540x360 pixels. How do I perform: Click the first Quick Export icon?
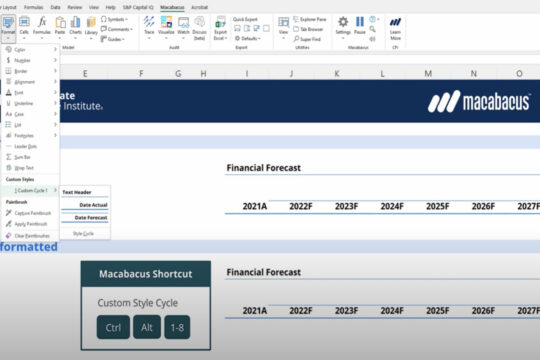click(x=237, y=29)
